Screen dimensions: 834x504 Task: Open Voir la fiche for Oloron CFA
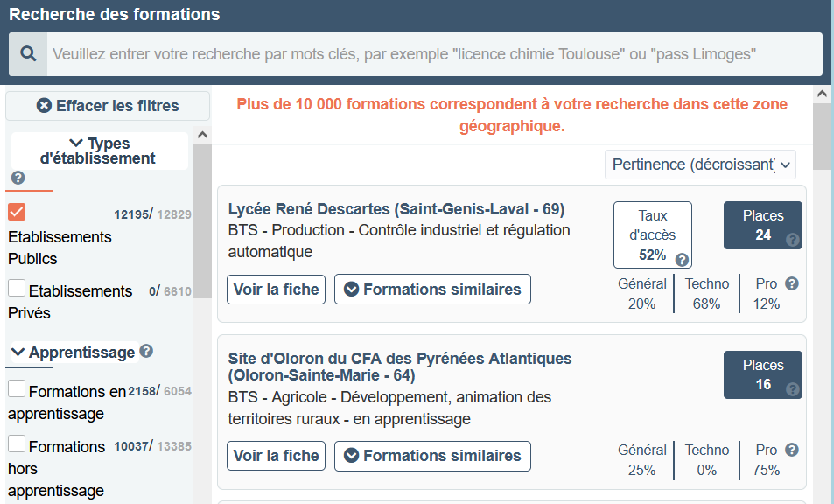coord(276,456)
